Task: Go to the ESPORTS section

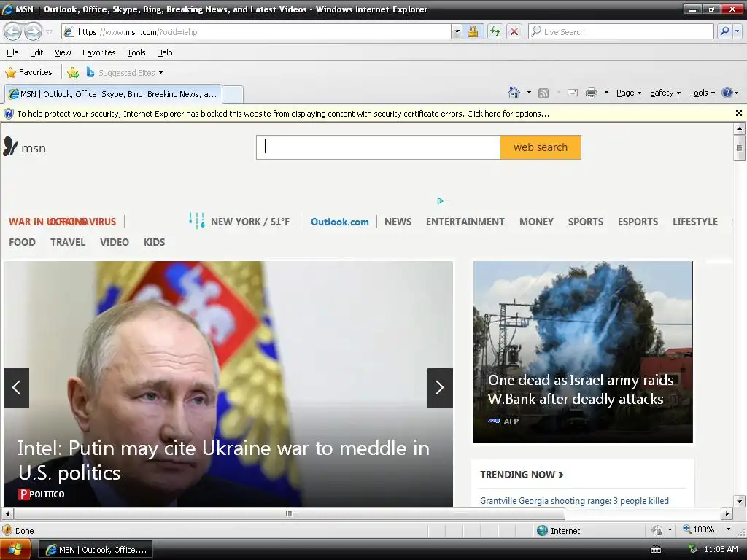Action: click(638, 222)
